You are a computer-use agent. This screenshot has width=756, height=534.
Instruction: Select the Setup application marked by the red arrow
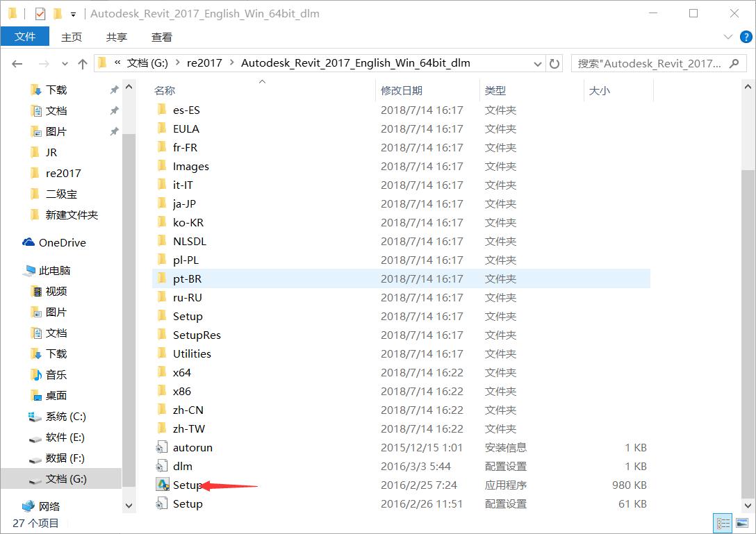(186, 485)
